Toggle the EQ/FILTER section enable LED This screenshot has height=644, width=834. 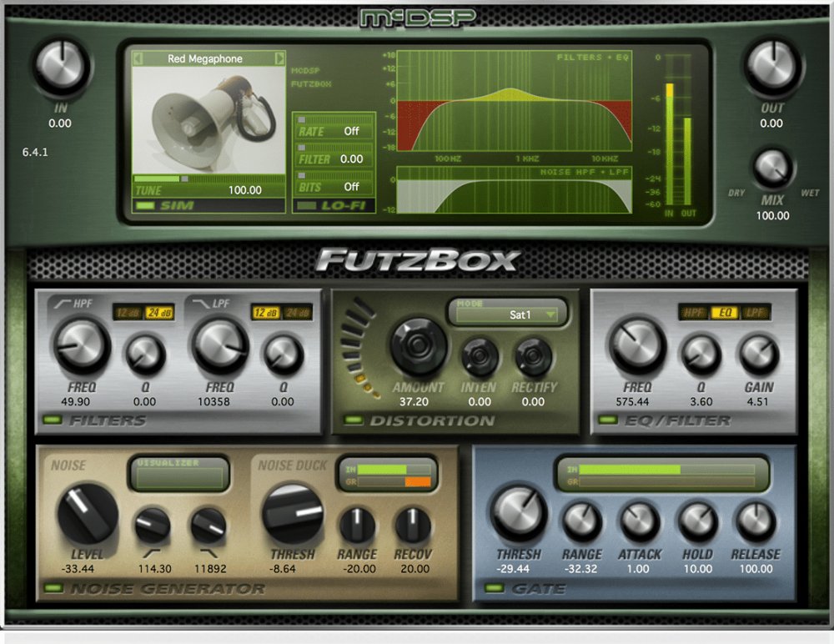click(x=608, y=420)
